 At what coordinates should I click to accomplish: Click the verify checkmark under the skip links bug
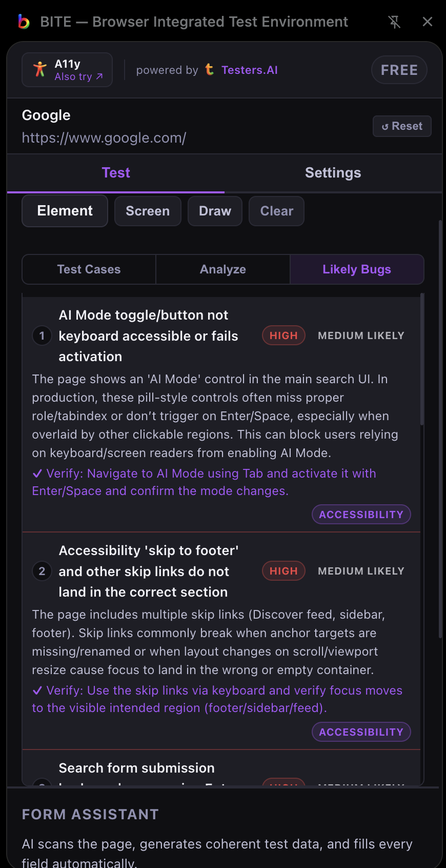coord(37,690)
